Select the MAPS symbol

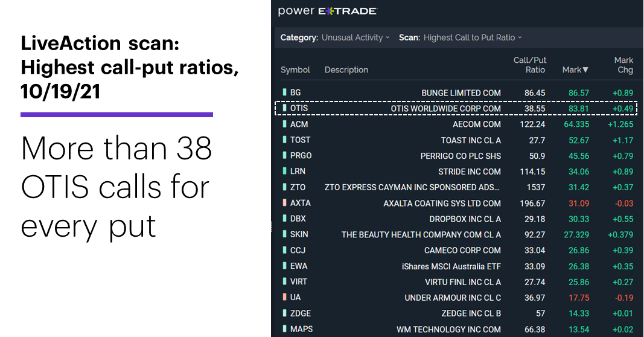(301, 329)
